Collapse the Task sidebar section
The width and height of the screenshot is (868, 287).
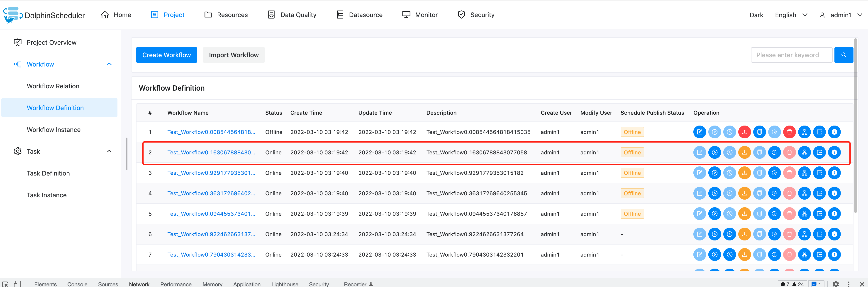pyautogui.click(x=109, y=151)
